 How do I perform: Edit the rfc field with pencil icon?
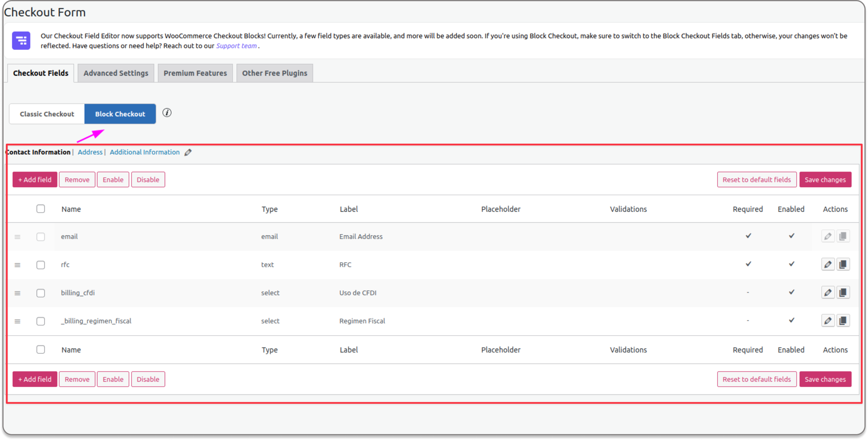click(827, 265)
